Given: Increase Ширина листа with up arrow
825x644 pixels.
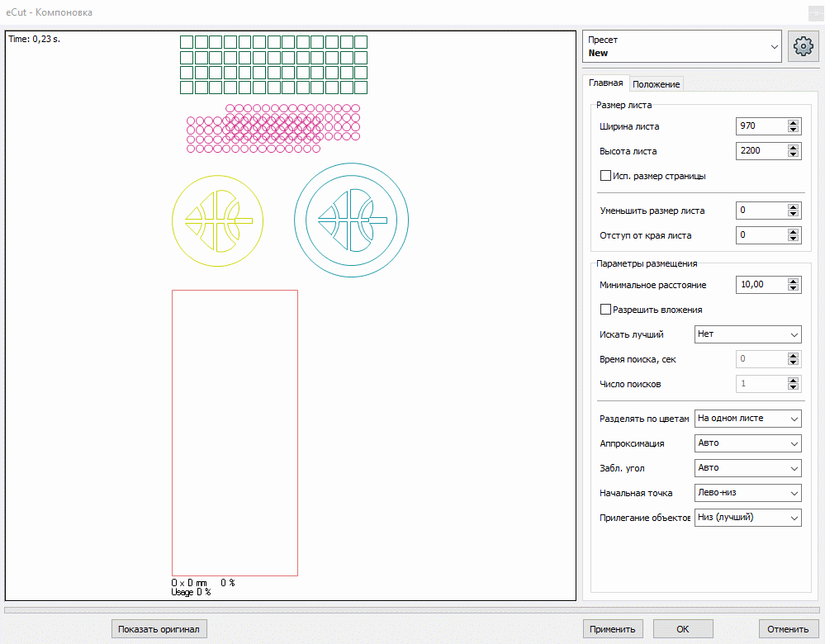Looking at the screenshot, I should [x=794, y=122].
